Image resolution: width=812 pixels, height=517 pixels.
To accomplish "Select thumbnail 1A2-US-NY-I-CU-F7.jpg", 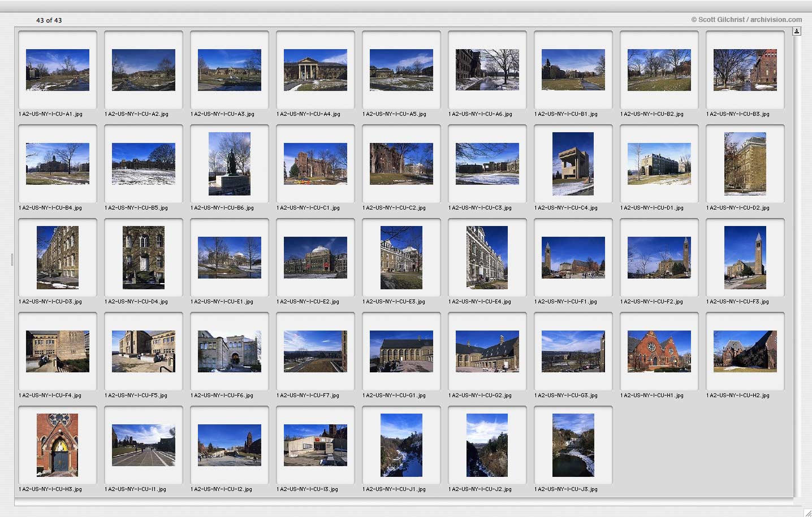I will pyautogui.click(x=316, y=351).
